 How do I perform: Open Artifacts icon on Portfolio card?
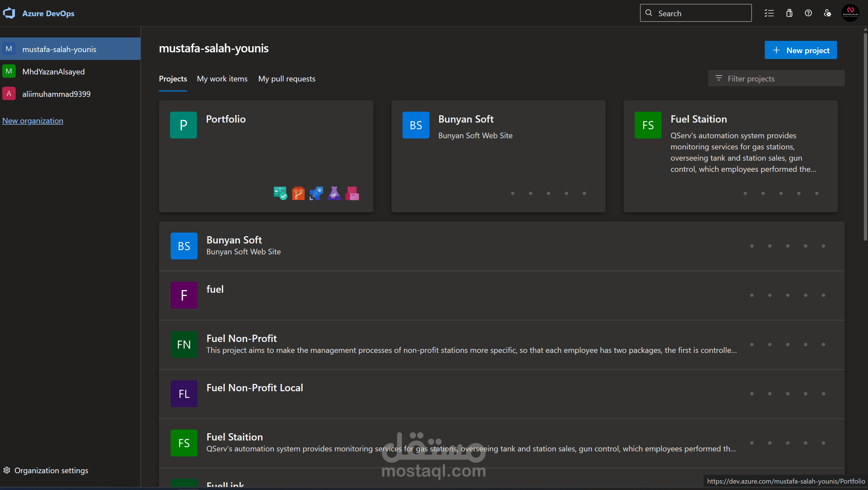352,193
